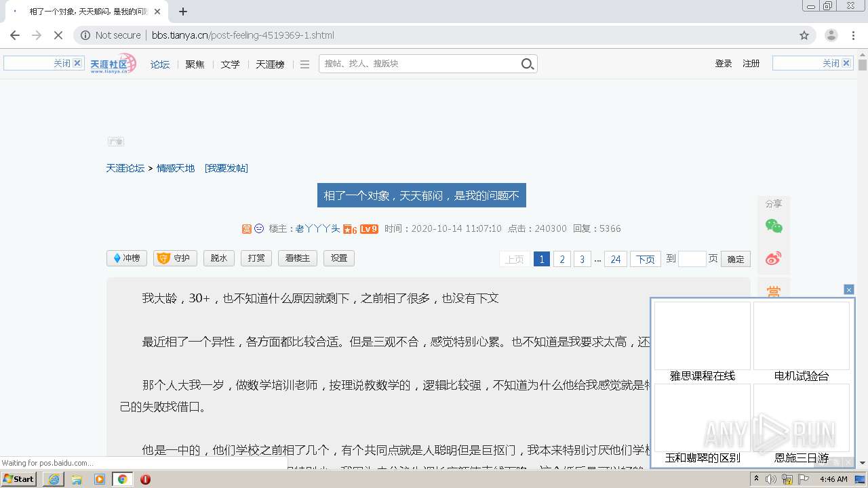This screenshot has width=868, height=488.
Task: Click the 脱水 button
Action: pyautogui.click(x=219, y=258)
